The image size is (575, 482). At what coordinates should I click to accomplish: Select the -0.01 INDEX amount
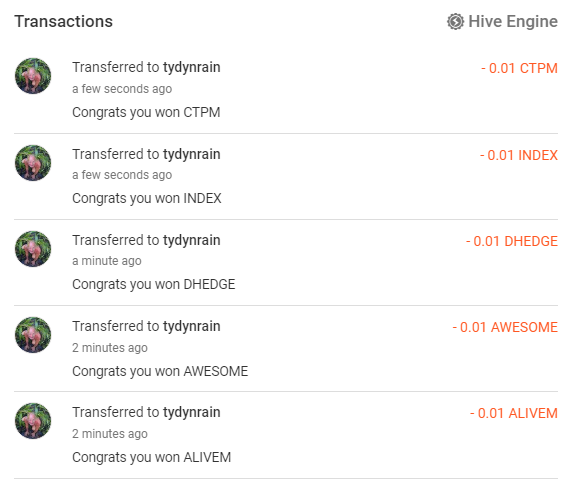tap(519, 155)
